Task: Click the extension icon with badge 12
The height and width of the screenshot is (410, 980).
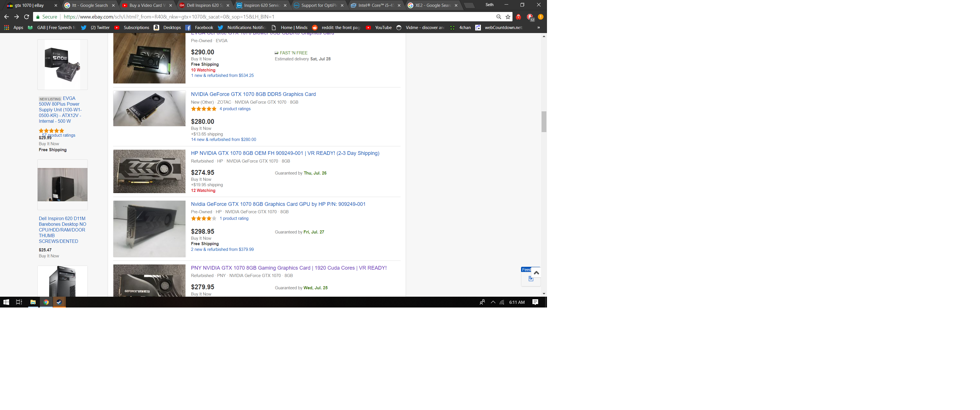Action: [x=530, y=17]
